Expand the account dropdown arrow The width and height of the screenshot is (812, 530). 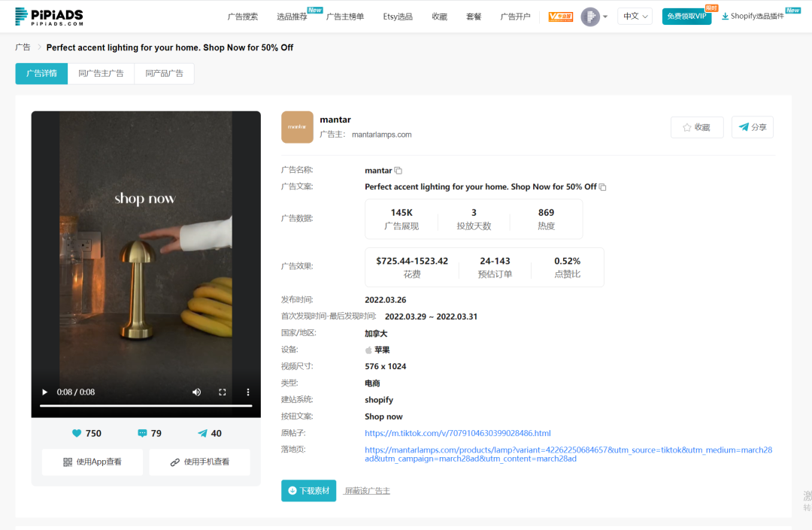[604, 17]
